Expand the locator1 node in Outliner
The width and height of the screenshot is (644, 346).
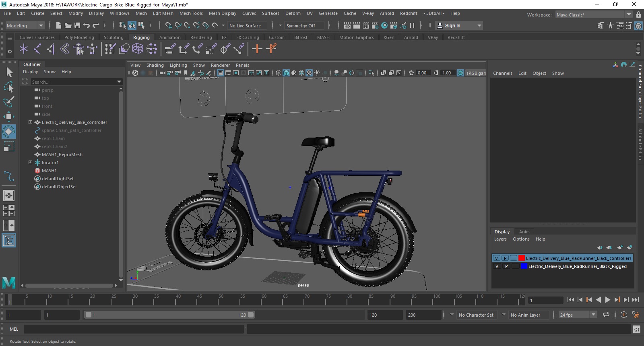[x=30, y=163]
